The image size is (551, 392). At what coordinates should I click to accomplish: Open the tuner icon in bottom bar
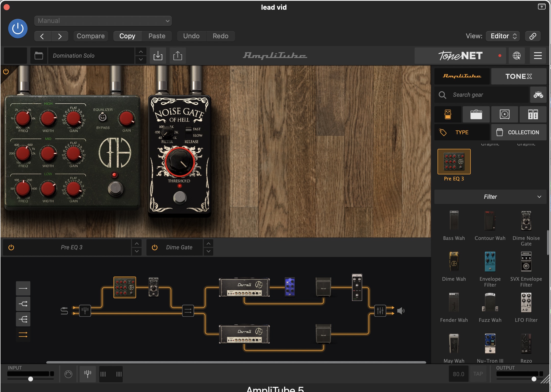coord(87,374)
